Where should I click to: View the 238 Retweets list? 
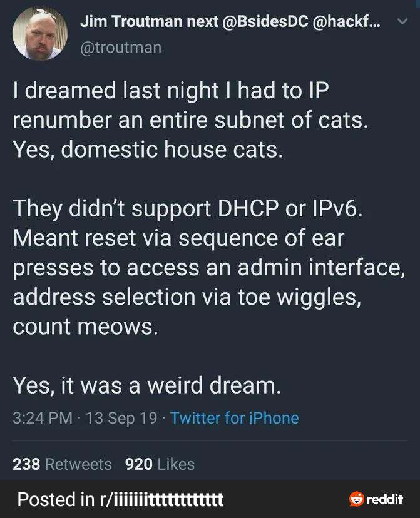pyautogui.click(x=62, y=464)
